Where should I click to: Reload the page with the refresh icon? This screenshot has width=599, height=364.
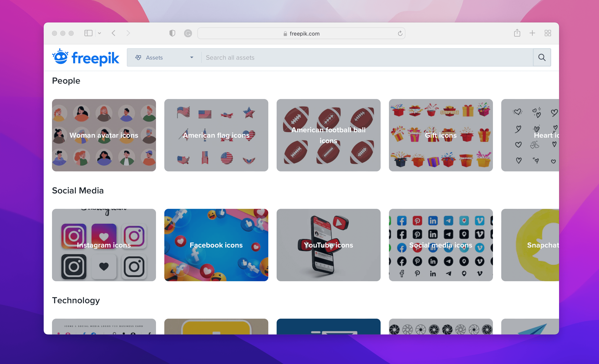pos(400,33)
